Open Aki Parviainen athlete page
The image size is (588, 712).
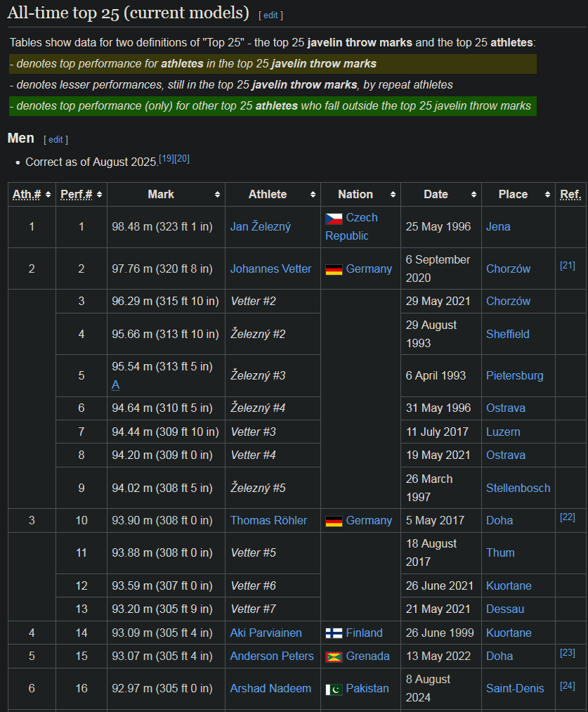266,633
